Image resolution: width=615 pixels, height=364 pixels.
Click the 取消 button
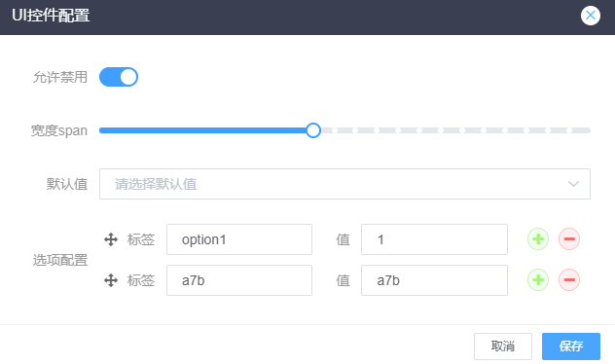(503, 346)
